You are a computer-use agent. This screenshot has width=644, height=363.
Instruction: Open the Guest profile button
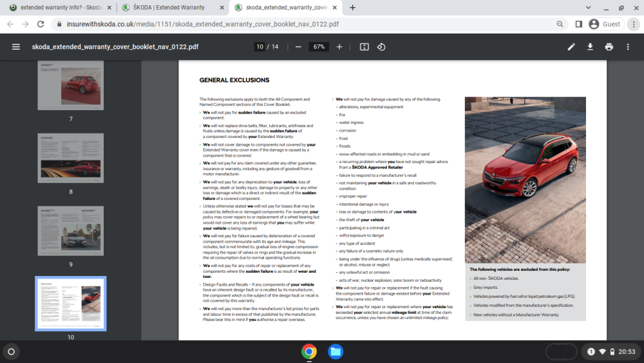pyautogui.click(x=605, y=25)
